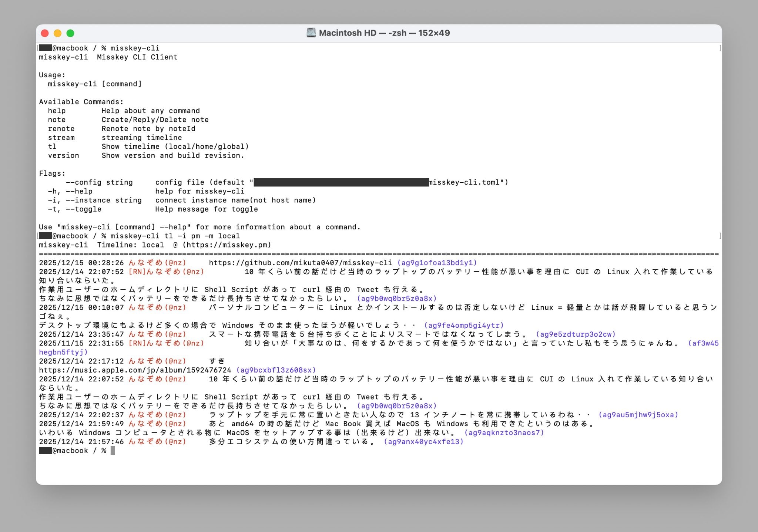Click the red close window button
758x532 pixels.
click(45, 33)
